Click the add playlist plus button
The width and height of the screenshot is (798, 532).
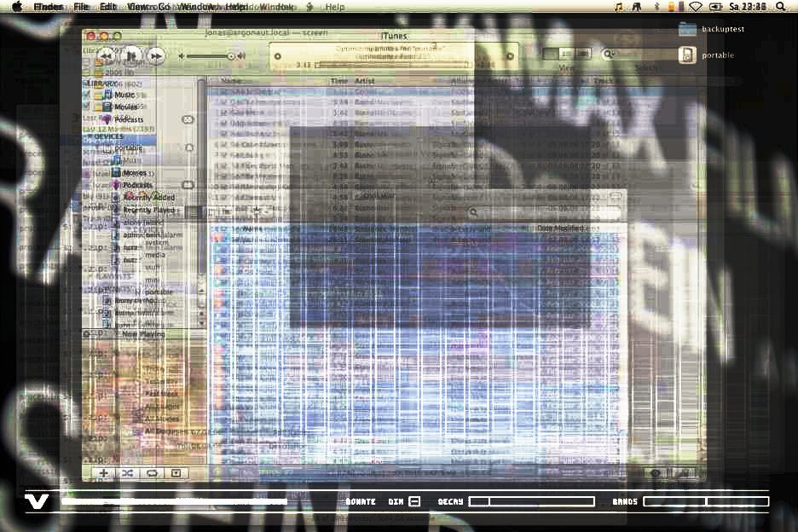point(103,473)
